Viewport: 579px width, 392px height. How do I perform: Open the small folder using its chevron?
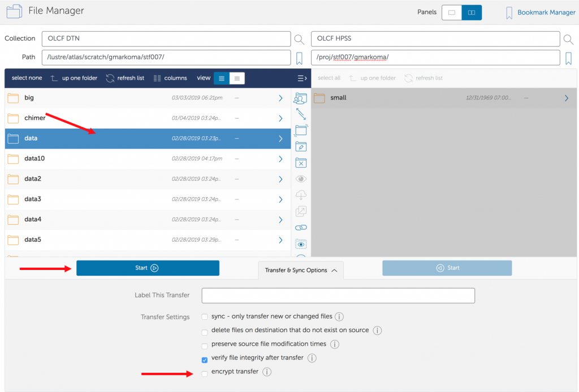566,98
